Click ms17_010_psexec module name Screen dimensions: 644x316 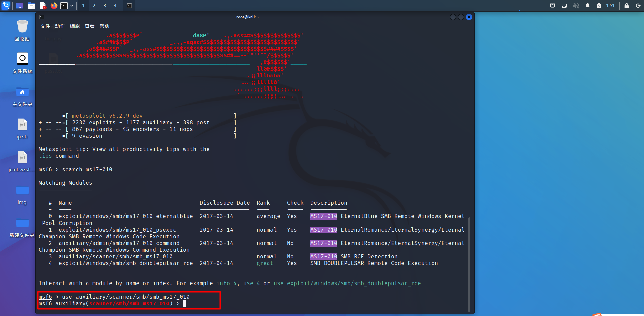coord(117,230)
